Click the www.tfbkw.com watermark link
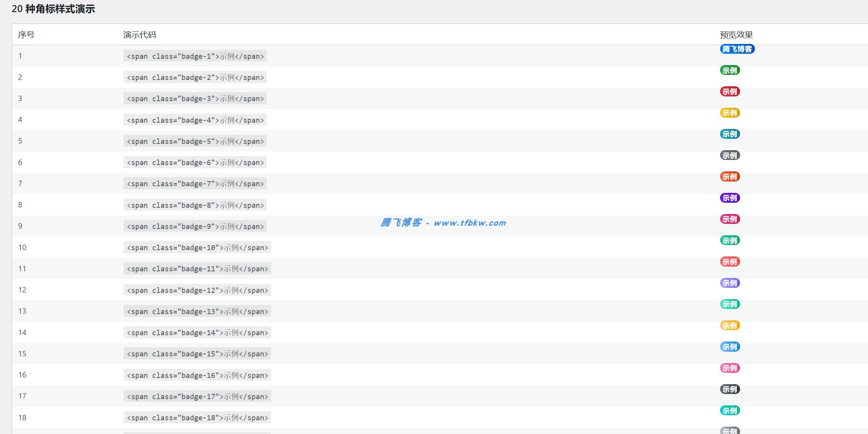This screenshot has width=868, height=434. 469,223
